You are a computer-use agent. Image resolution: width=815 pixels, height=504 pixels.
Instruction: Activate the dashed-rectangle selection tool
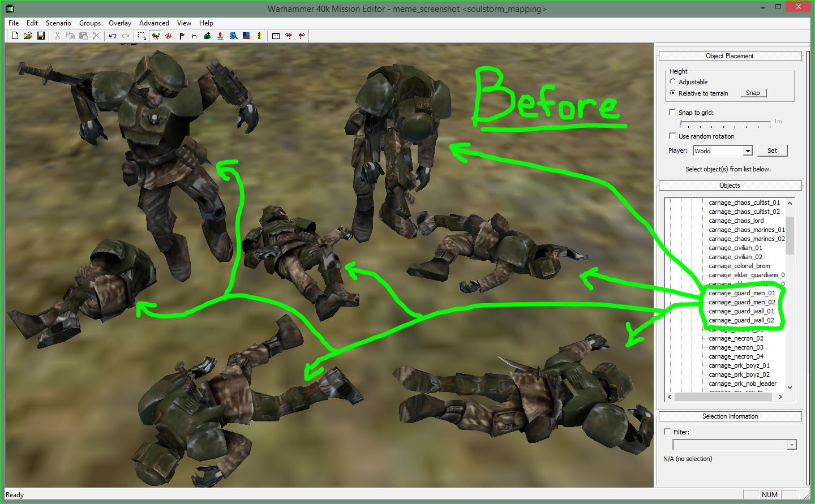click(142, 36)
